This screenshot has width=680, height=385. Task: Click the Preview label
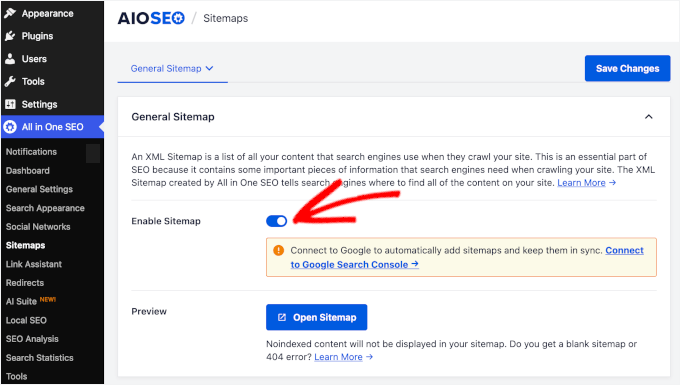point(149,311)
